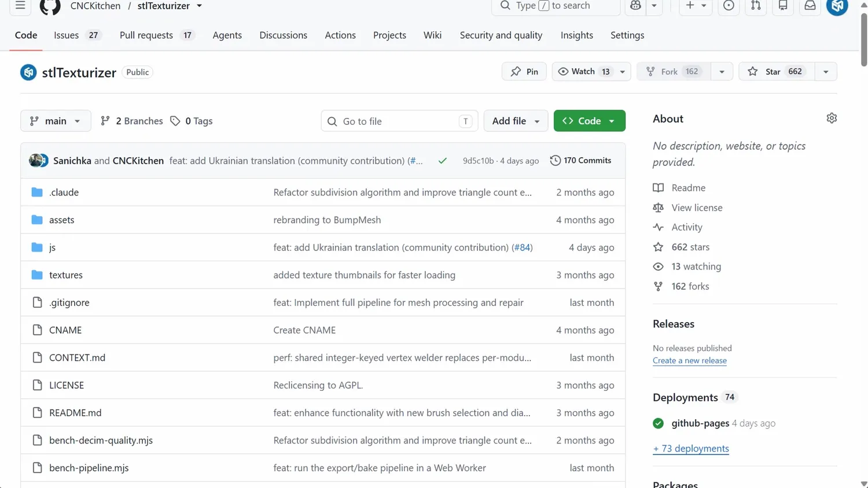Switch to the Pull requests tab

(x=157, y=35)
